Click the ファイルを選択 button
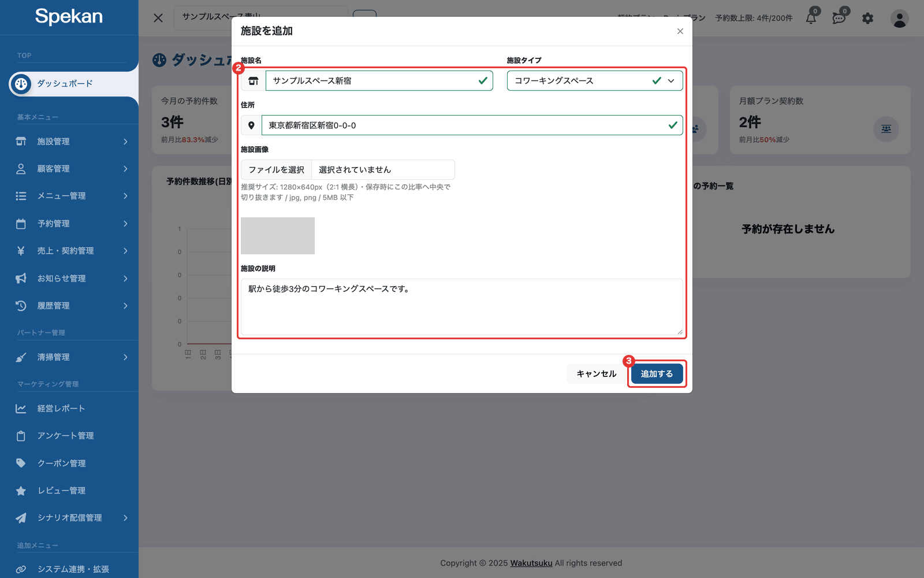Viewport: 924px width, 578px height. tap(276, 170)
